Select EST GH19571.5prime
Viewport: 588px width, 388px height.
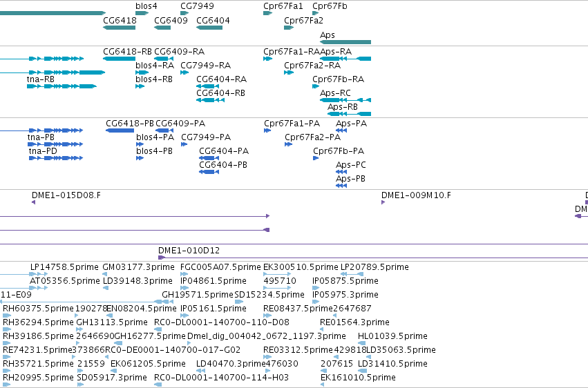(168, 302)
